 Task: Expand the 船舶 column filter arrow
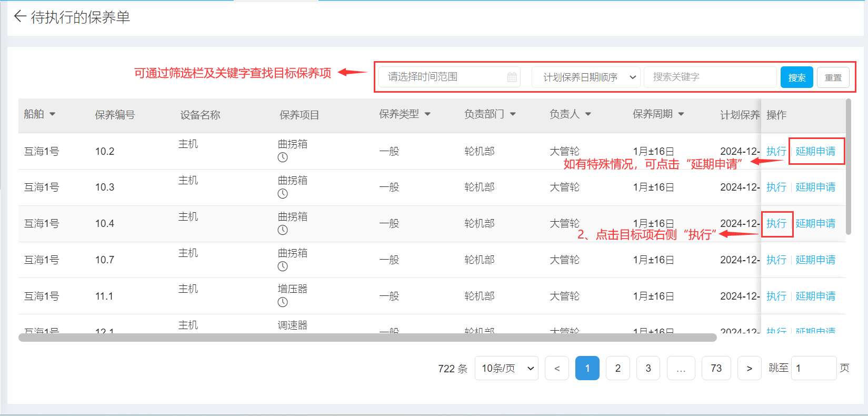[x=52, y=114]
